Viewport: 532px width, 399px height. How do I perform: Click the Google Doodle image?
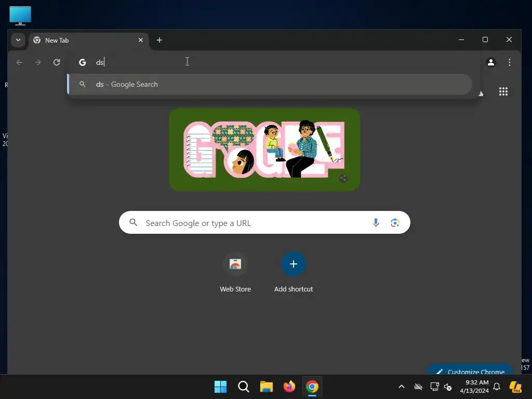click(x=264, y=149)
